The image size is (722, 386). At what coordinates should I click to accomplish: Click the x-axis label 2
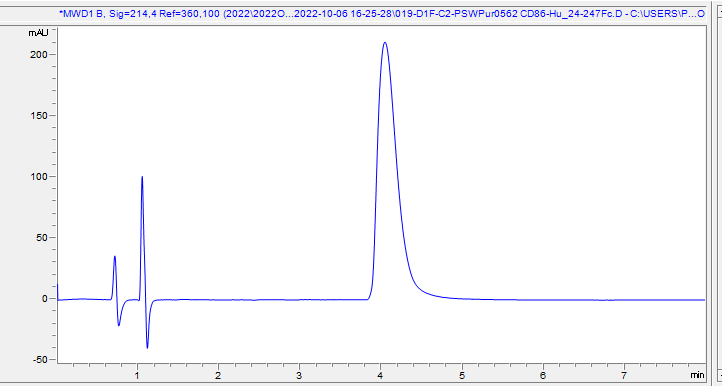218,375
